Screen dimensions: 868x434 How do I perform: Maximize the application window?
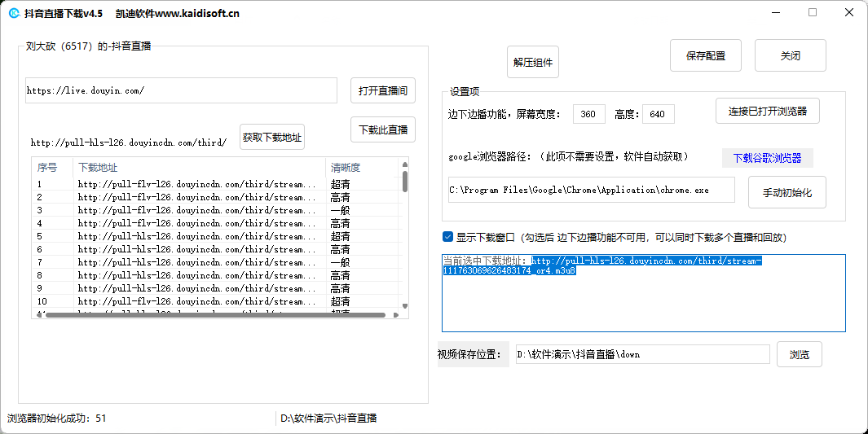[x=812, y=13]
